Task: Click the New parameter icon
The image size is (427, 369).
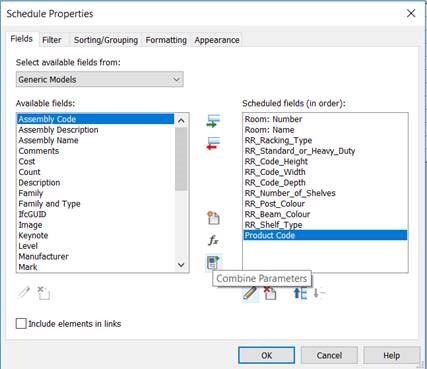Action: tap(213, 218)
